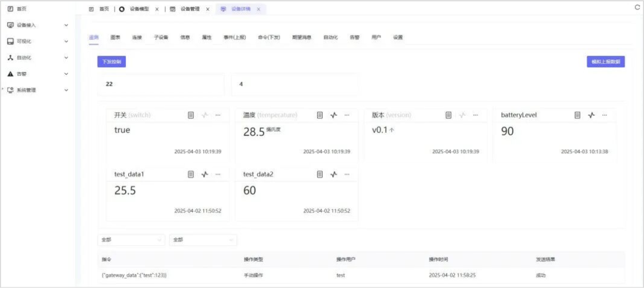Switch to 子设备 tab

[161, 37]
